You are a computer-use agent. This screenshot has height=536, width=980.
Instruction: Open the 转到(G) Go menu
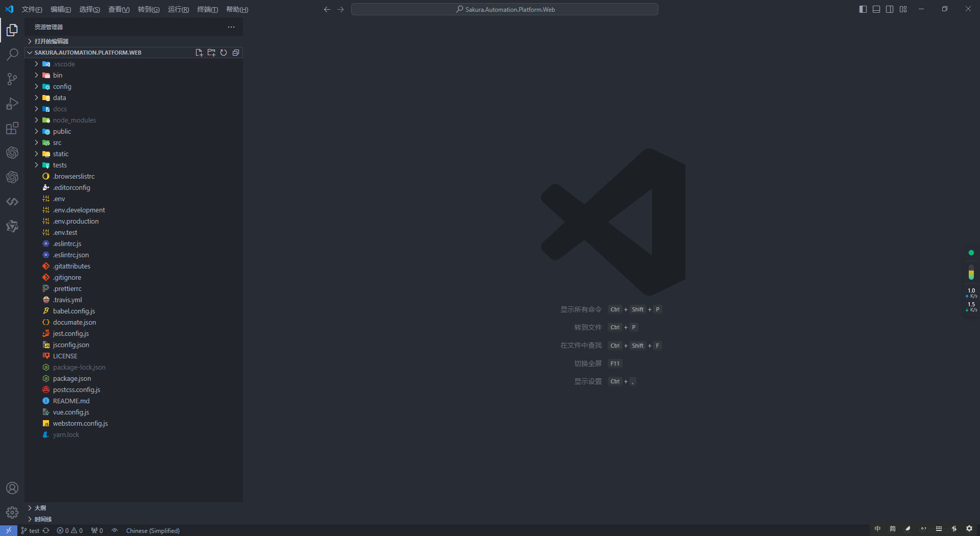click(x=149, y=9)
